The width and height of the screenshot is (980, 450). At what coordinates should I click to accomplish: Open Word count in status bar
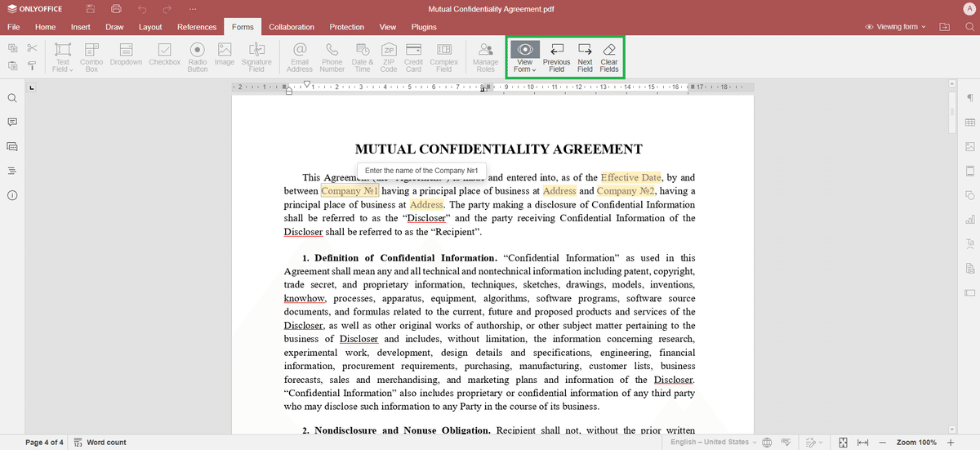click(x=100, y=442)
